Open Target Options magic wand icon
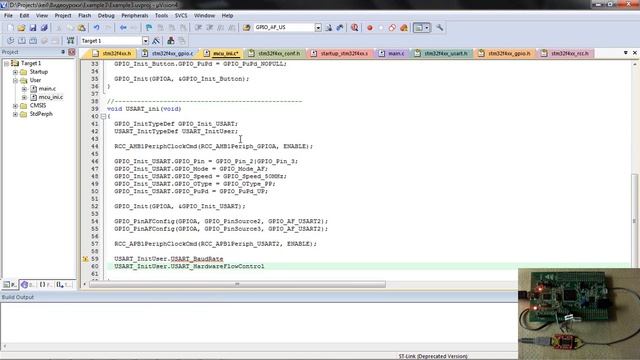Viewport: 640px width, 360px height. (156, 41)
